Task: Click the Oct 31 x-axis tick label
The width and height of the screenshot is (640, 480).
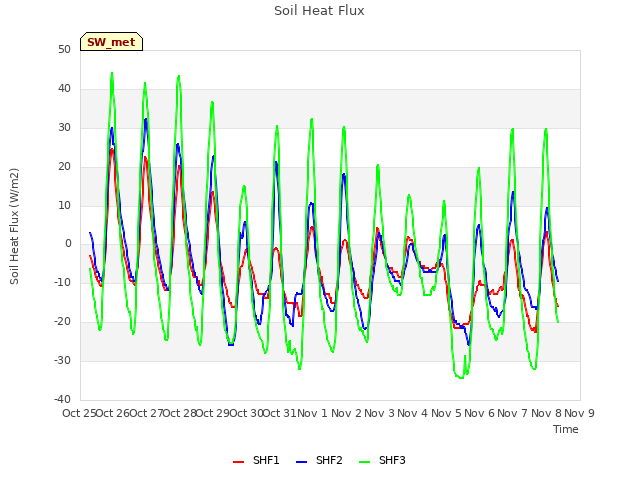Action: point(280,413)
